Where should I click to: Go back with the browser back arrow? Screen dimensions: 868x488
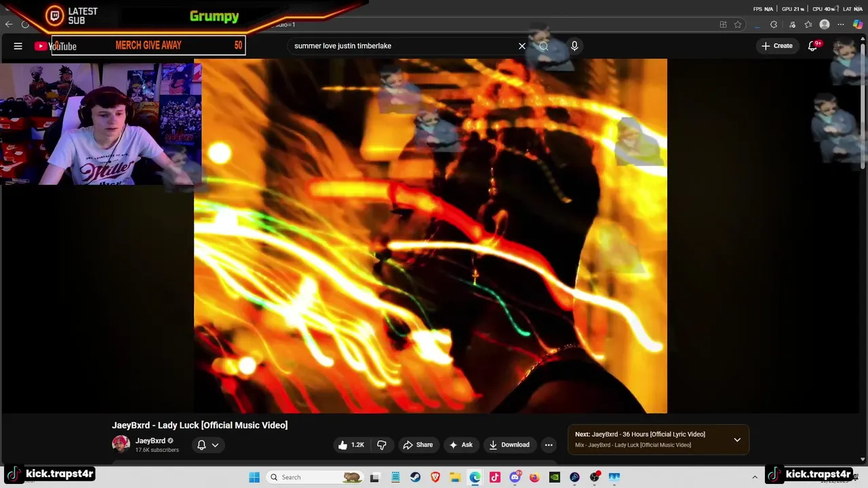pos(9,24)
